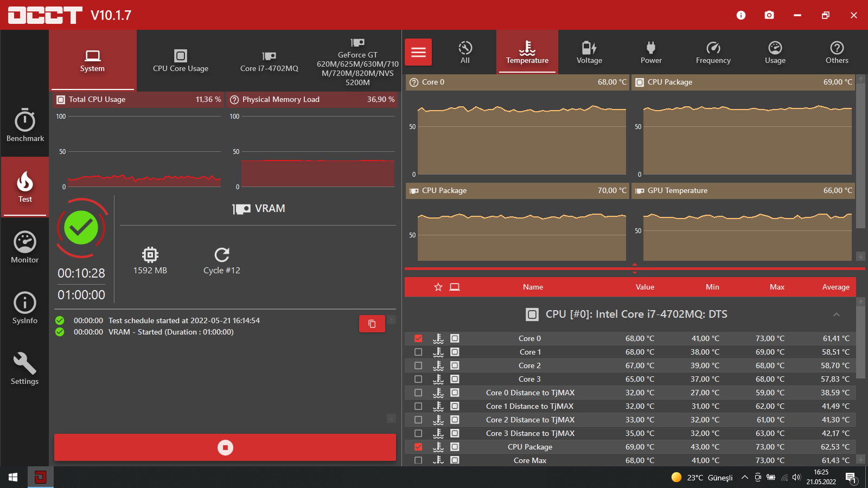Uncheck the CPU Package checkbox
Screen dimensions: 868x488
click(x=418, y=447)
